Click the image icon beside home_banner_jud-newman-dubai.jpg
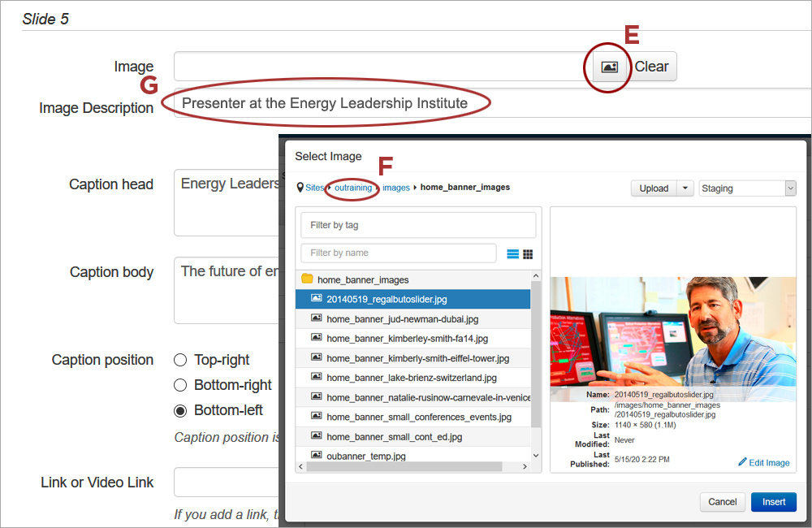 pyautogui.click(x=315, y=318)
